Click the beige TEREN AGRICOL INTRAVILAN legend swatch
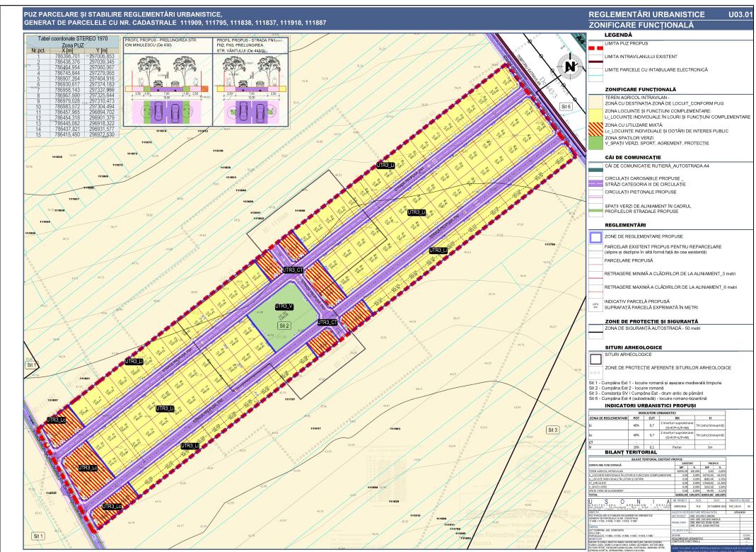 pos(595,100)
